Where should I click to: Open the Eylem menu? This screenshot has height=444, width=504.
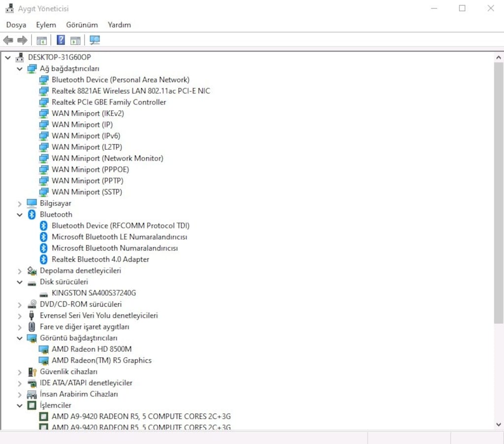46,25
